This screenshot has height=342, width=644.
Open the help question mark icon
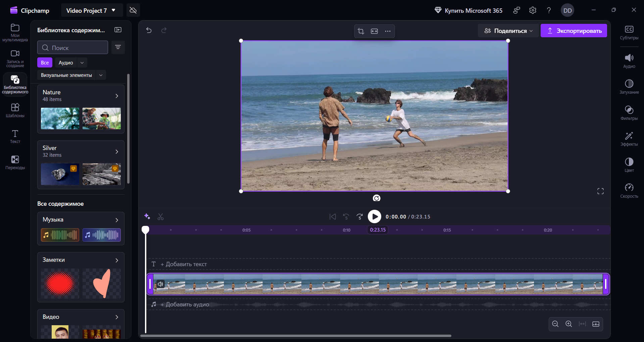(549, 10)
